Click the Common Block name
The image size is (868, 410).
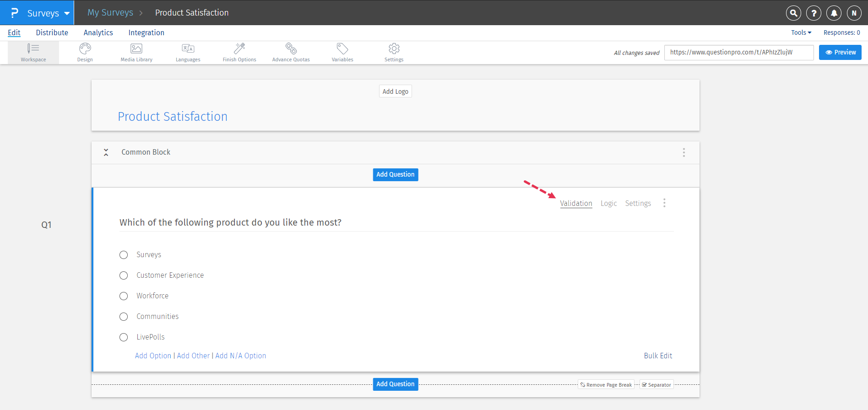pyautogui.click(x=146, y=152)
